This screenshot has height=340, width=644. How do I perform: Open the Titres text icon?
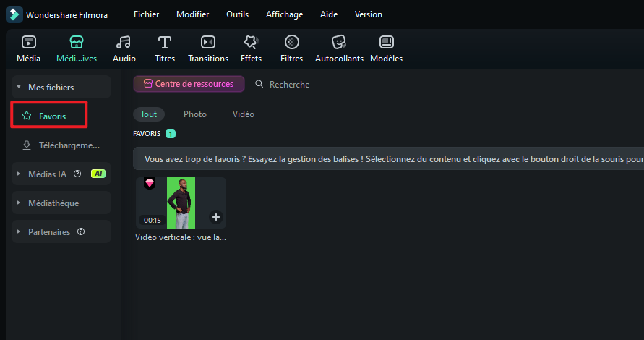coord(165,42)
